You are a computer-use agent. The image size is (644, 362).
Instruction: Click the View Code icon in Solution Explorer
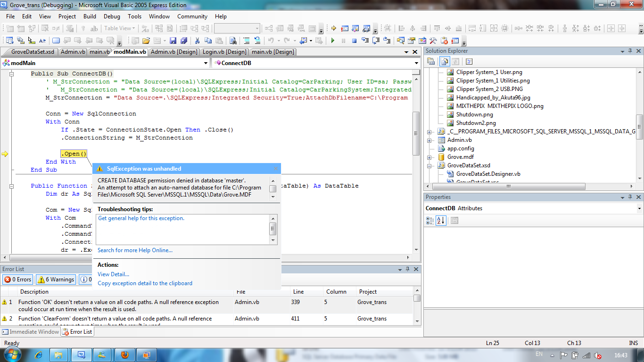(x=469, y=61)
